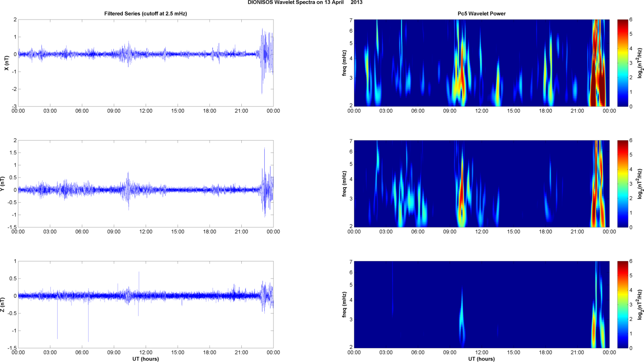The width and height of the screenshot is (644, 362).
Task: Click the "12:00" tick under the X time series
Action: (x=146, y=111)
